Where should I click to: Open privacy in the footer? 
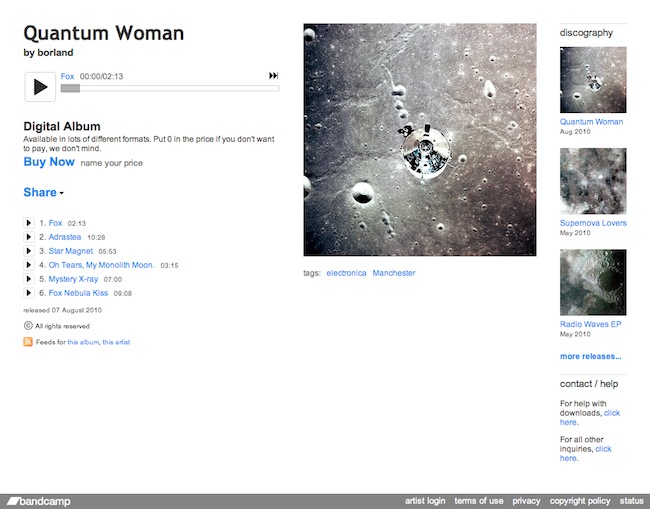point(526,501)
